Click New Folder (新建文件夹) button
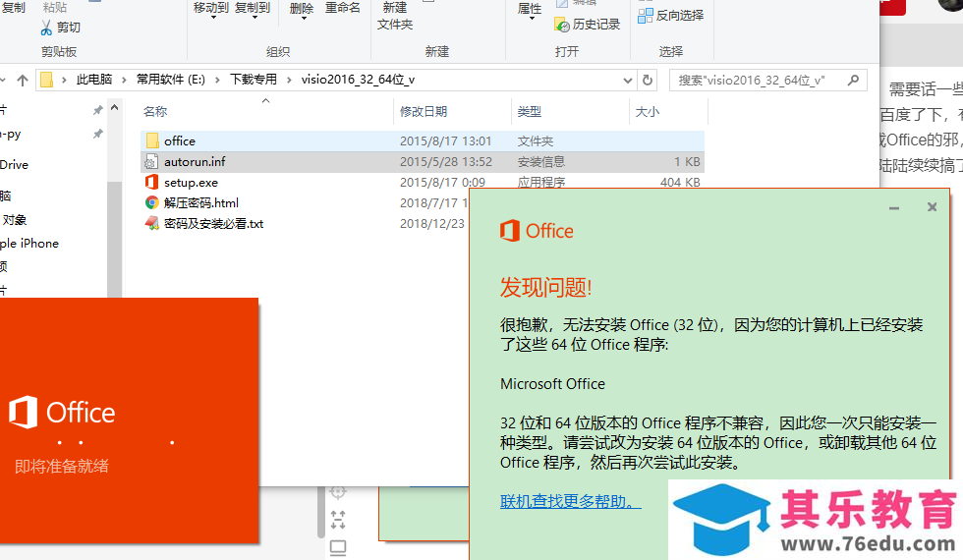Image resolution: width=963 pixels, height=560 pixels. coord(395,16)
